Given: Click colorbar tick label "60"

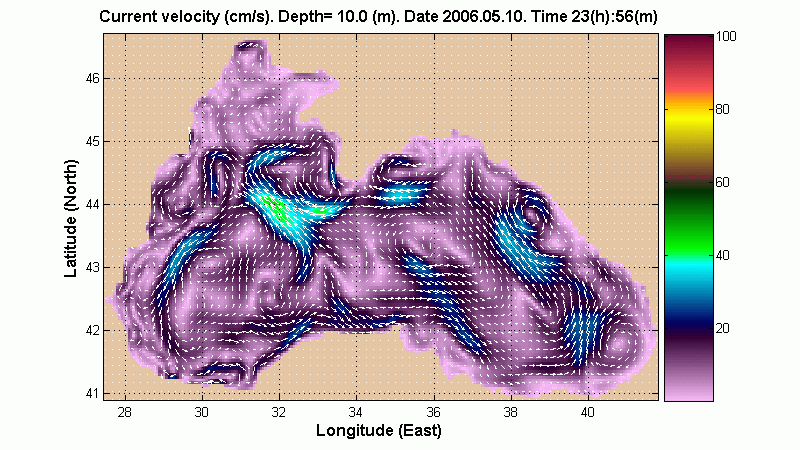Looking at the screenshot, I should click(x=722, y=182).
